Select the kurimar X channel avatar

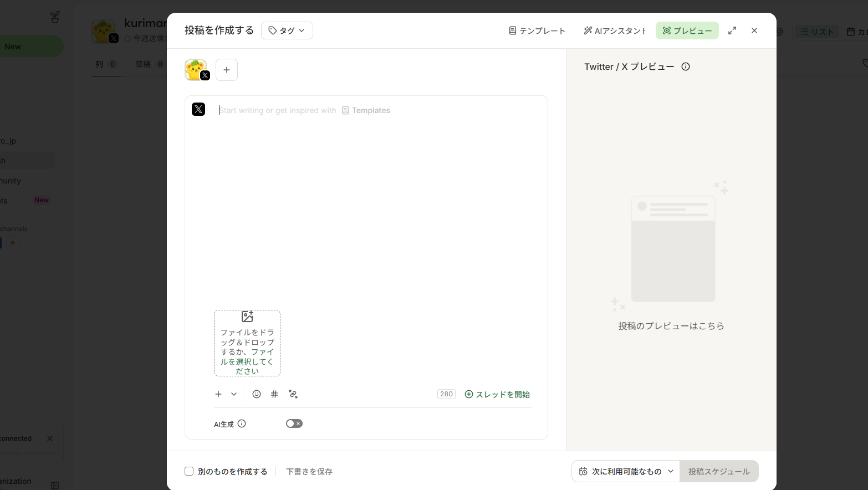coord(196,70)
